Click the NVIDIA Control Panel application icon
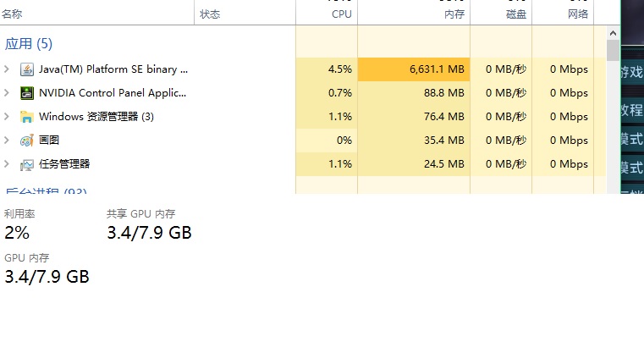Screen dimensions: 644x364 tap(26, 93)
